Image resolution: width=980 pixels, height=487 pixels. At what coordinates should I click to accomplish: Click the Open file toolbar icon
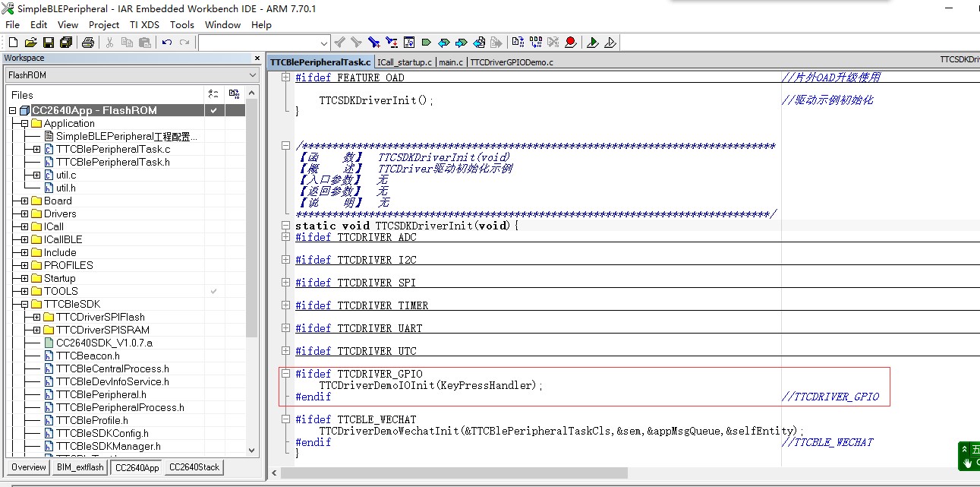(x=31, y=43)
